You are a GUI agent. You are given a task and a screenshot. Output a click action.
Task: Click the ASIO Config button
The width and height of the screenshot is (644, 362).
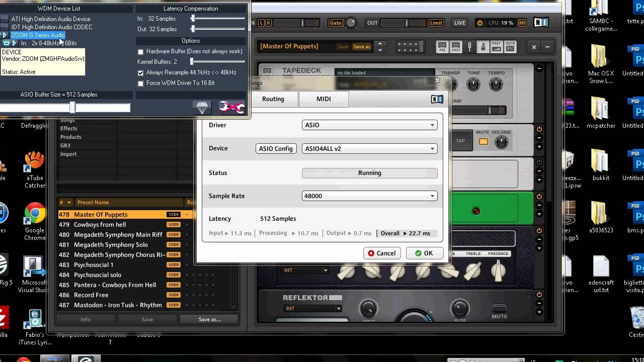[x=276, y=149]
